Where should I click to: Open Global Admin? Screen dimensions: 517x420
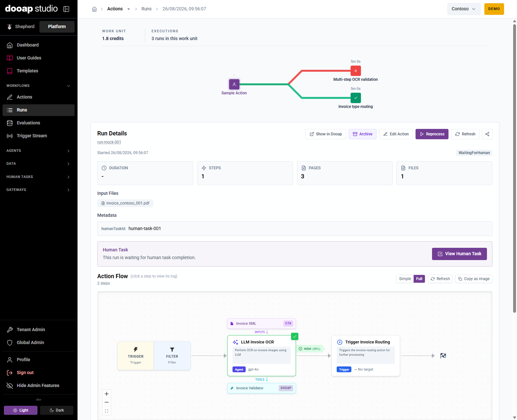38,342
